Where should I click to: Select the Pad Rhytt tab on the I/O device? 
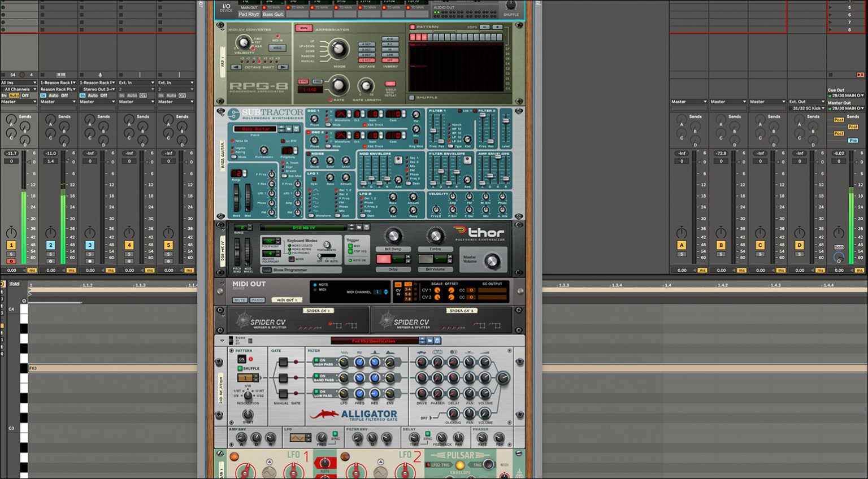tap(249, 14)
